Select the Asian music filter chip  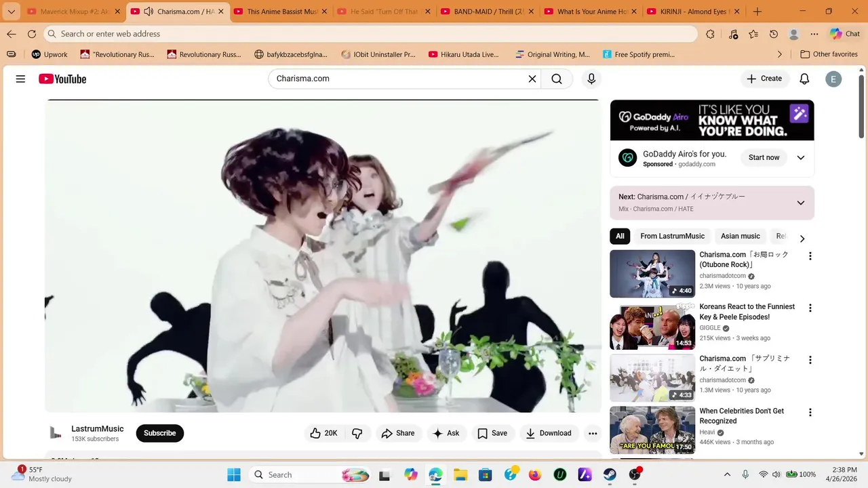(741, 236)
